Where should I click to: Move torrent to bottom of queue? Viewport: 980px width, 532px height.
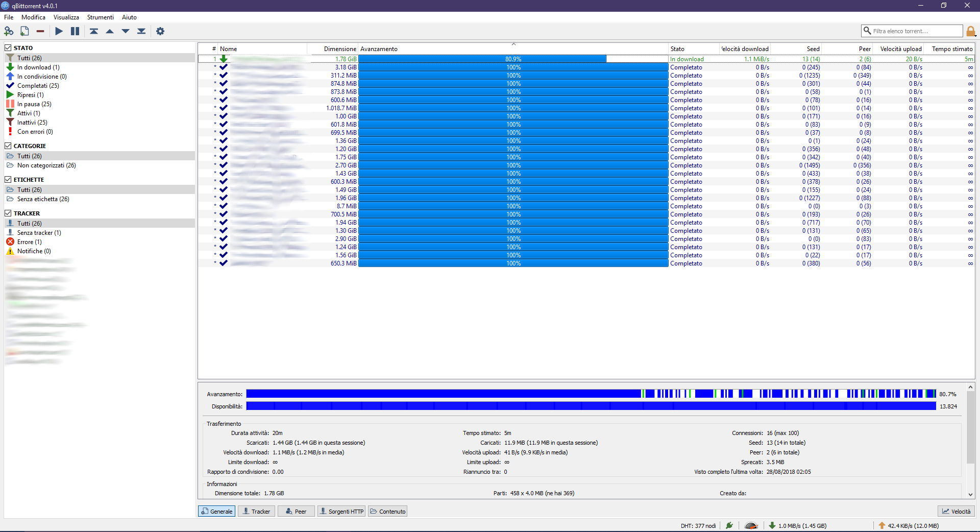pos(141,31)
